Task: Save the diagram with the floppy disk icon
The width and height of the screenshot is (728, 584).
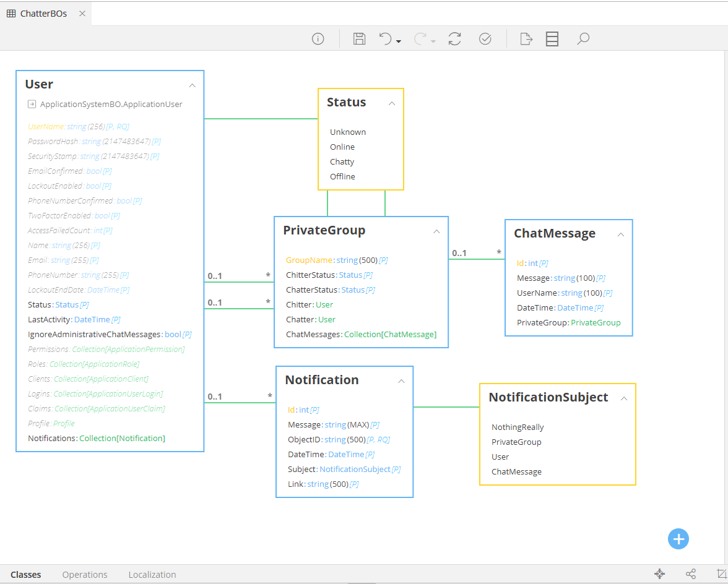Action: tap(359, 39)
